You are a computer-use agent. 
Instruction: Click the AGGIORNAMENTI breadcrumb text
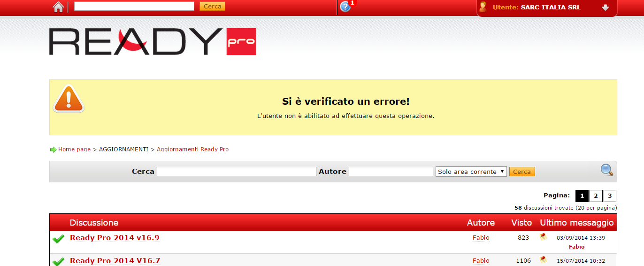coord(123,149)
